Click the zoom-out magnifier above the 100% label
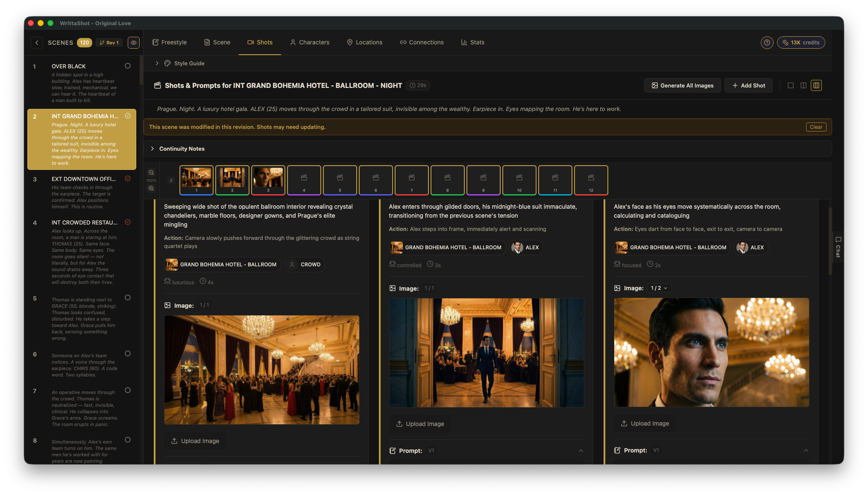The width and height of the screenshot is (868, 496). 151,172
